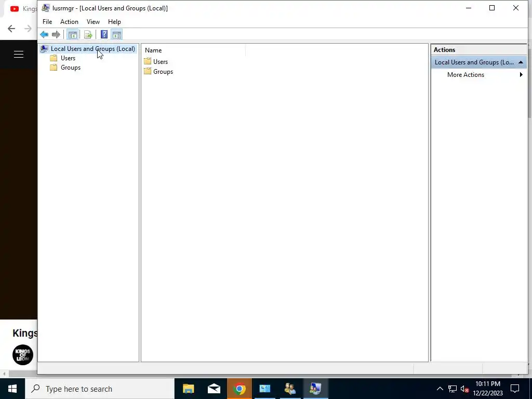Select Groups folder in left tree
The height and width of the screenshot is (399, 532).
(x=71, y=68)
